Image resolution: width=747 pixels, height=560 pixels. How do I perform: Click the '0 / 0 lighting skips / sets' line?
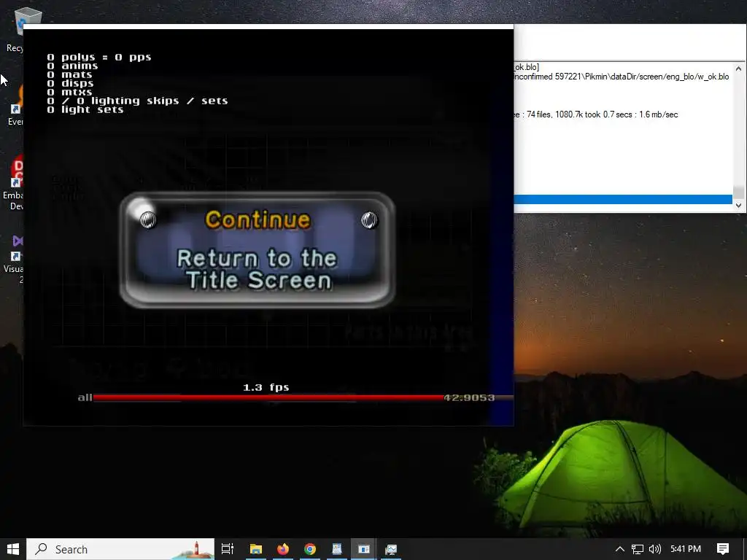click(137, 101)
